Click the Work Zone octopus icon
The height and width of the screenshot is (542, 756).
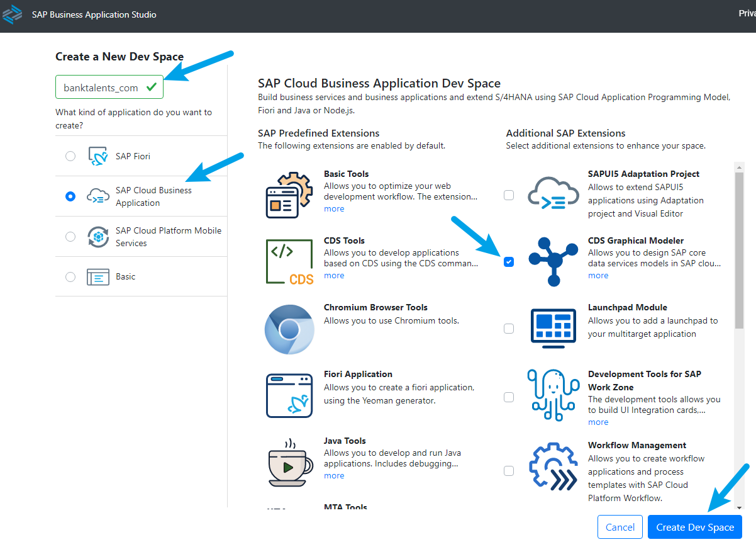click(553, 395)
